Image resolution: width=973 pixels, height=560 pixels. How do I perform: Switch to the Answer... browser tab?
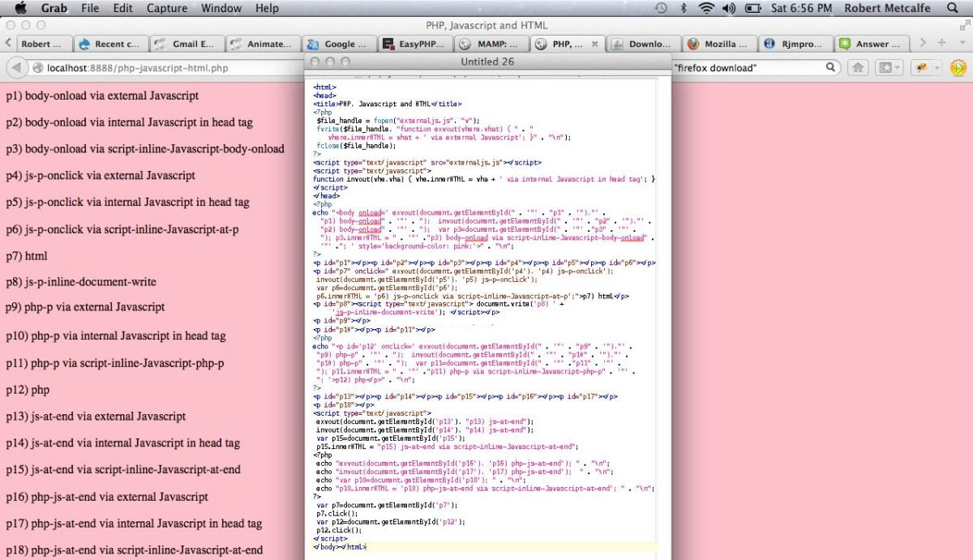(872, 44)
